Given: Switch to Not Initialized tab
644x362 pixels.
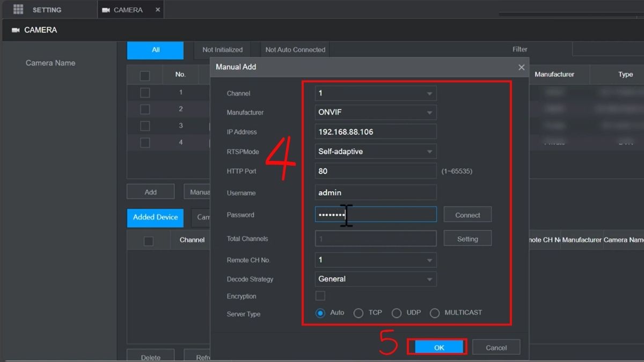Looking at the screenshot, I should [222, 50].
